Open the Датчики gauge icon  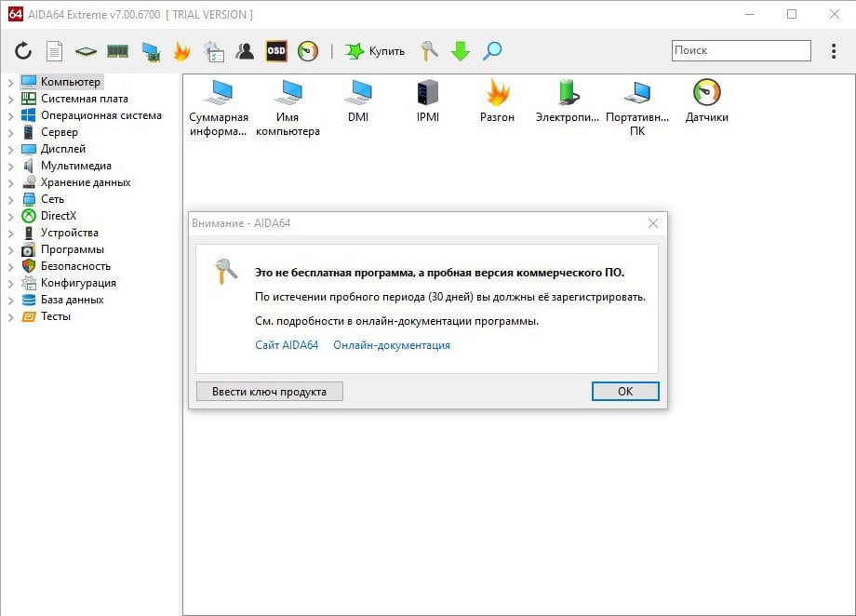(706, 101)
